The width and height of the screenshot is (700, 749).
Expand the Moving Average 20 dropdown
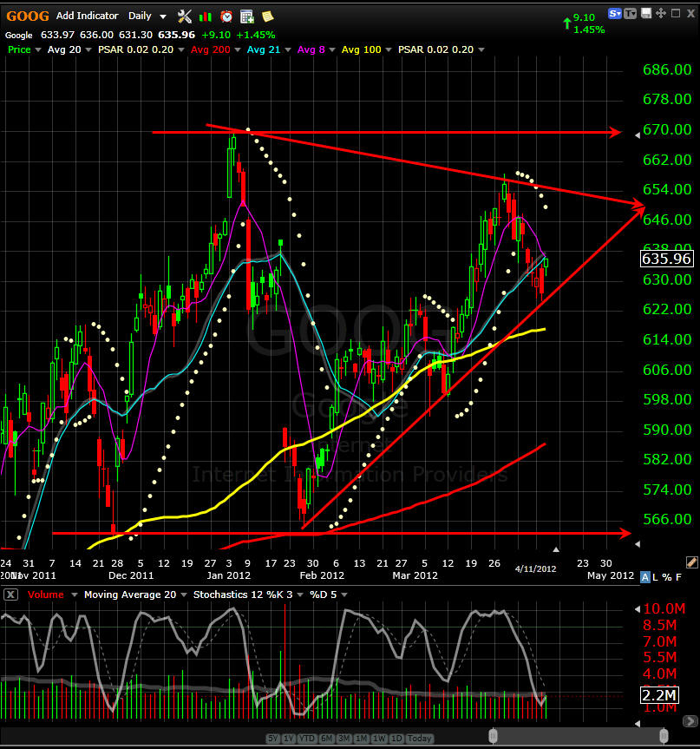tap(183, 595)
